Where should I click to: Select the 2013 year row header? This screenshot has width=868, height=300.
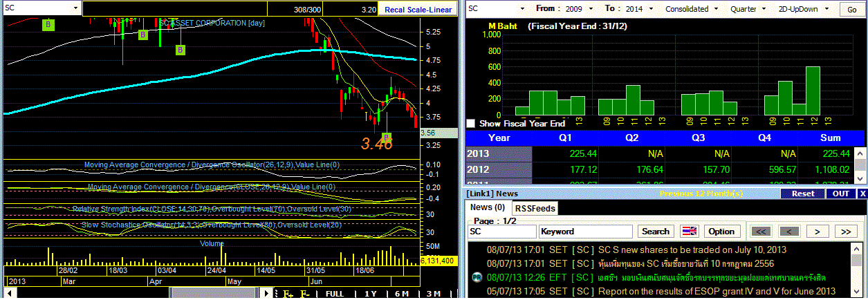499,153
